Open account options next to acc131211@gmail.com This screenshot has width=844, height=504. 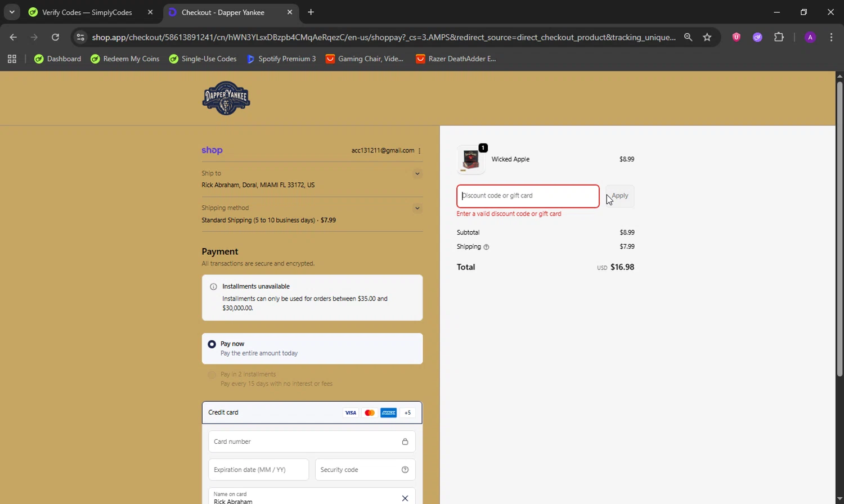click(x=420, y=151)
